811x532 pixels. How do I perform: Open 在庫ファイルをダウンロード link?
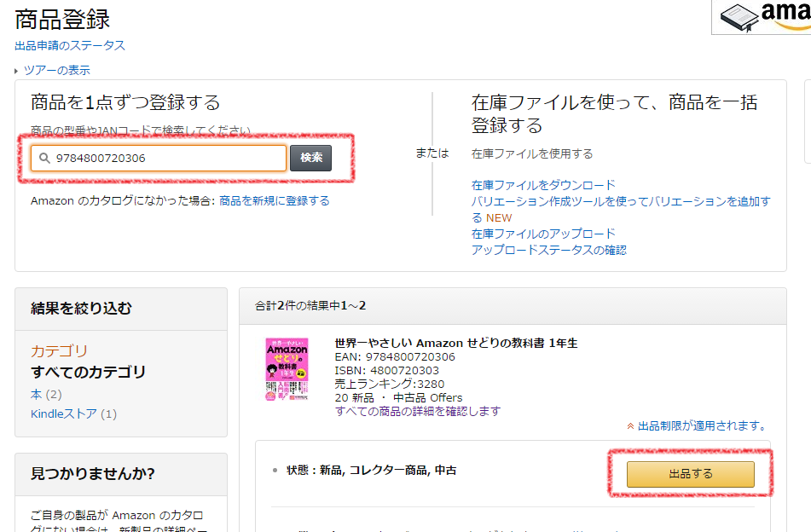[543, 184]
